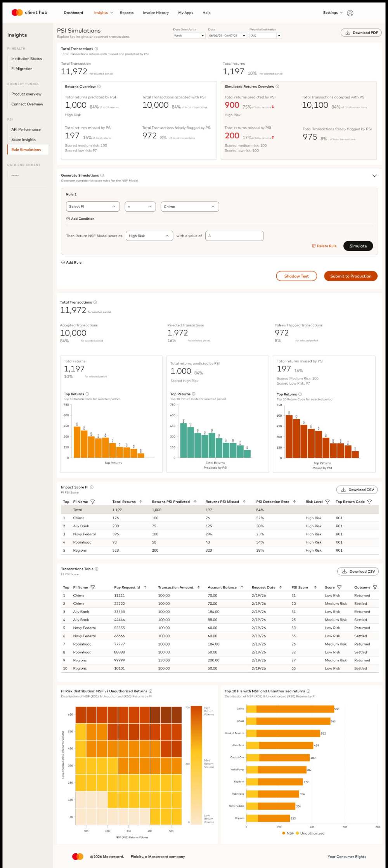Open the Settings dropdown

pyautogui.click(x=333, y=13)
